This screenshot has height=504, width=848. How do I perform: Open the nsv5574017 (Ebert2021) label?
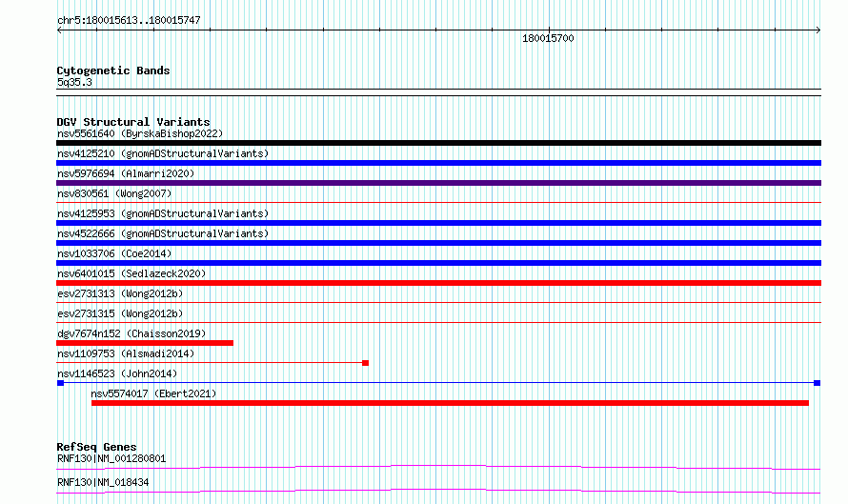pyautogui.click(x=153, y=393)
